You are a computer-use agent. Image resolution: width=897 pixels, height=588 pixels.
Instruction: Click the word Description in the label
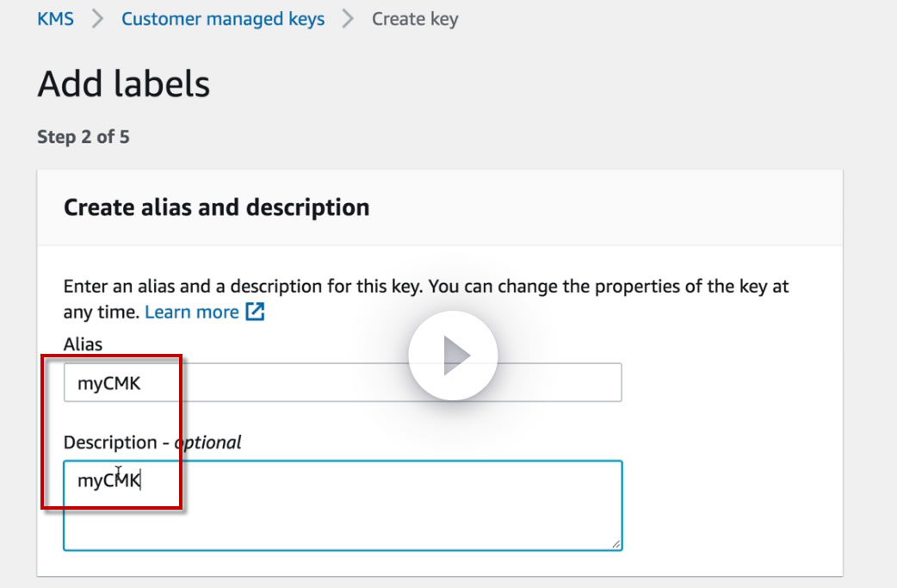coord(110,443)
